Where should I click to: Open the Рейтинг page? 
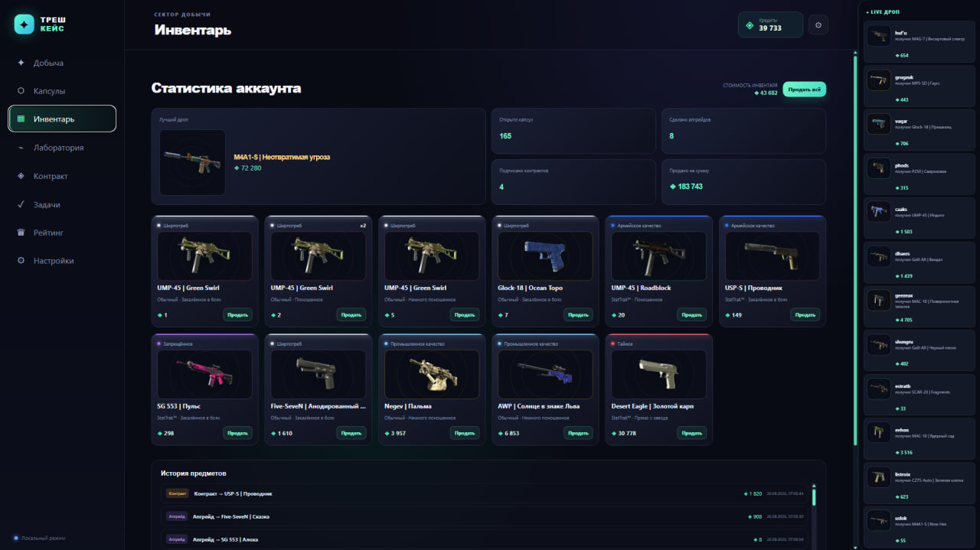[x=62, y=233]
